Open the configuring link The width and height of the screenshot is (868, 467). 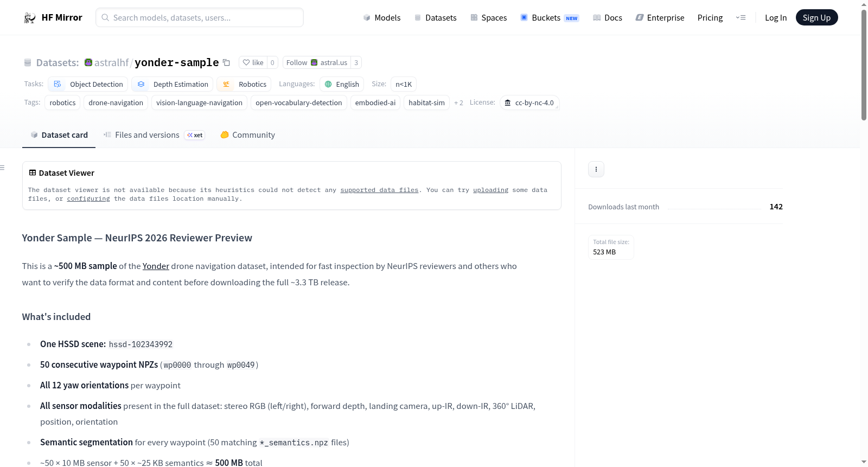click(88, 199)
